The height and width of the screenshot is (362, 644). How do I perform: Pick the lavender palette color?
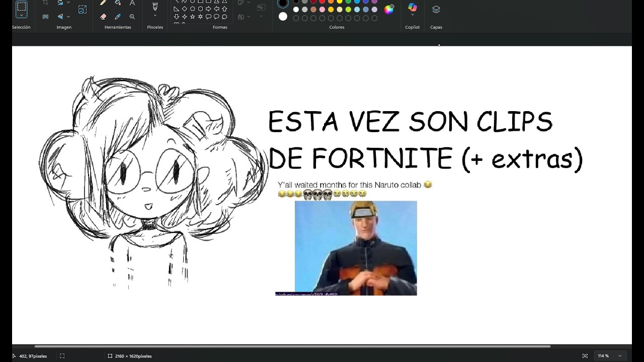click(374, 10)
